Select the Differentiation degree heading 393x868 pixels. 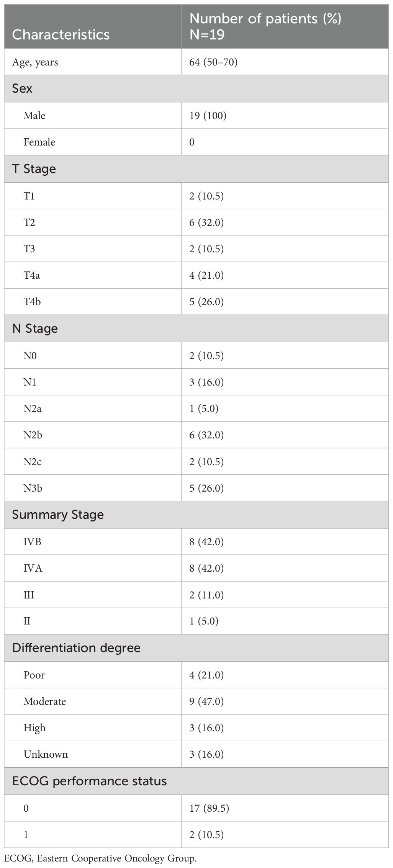click(76, 648)
